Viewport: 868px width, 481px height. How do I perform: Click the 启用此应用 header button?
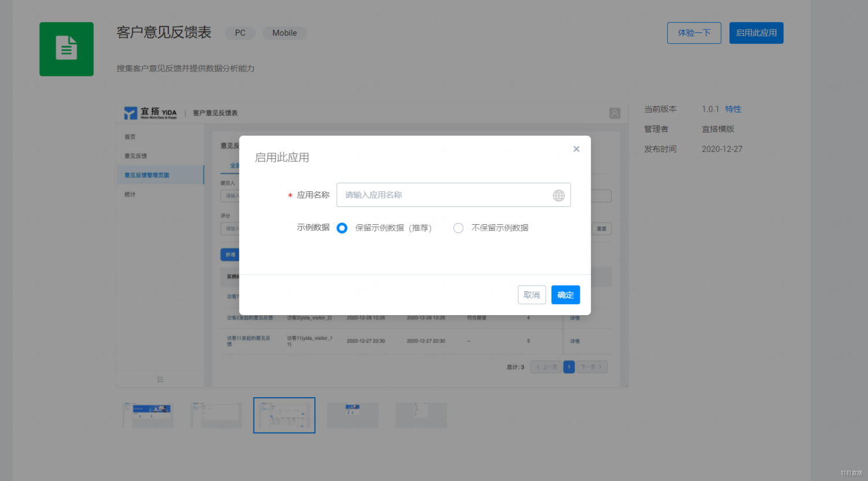click(x=756, y=33)
